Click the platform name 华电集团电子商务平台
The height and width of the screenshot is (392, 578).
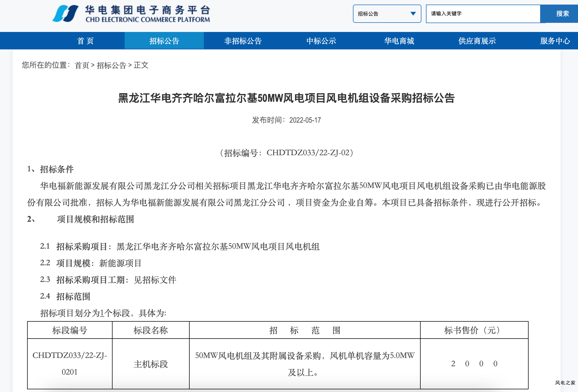(x=147, y=10)
